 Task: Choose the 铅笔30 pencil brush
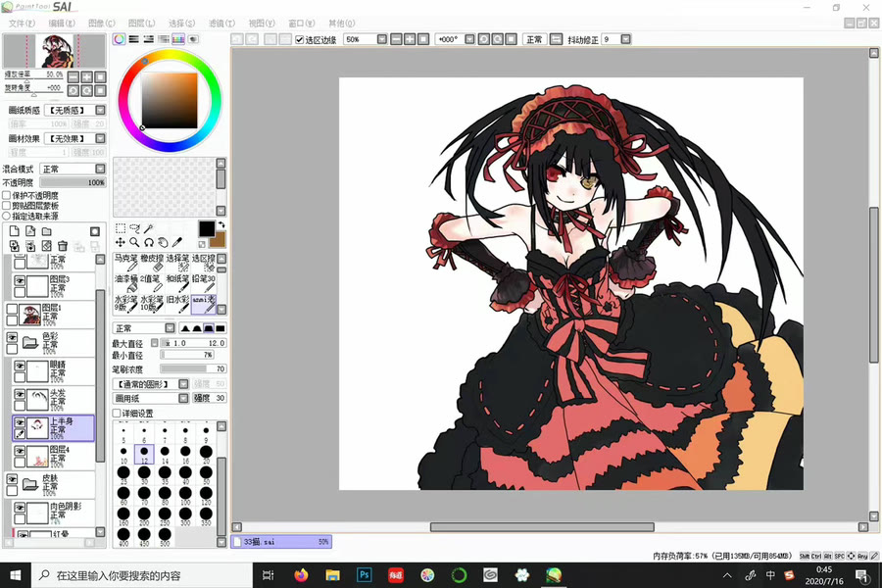pyautogui.click(x=203, y=282)
